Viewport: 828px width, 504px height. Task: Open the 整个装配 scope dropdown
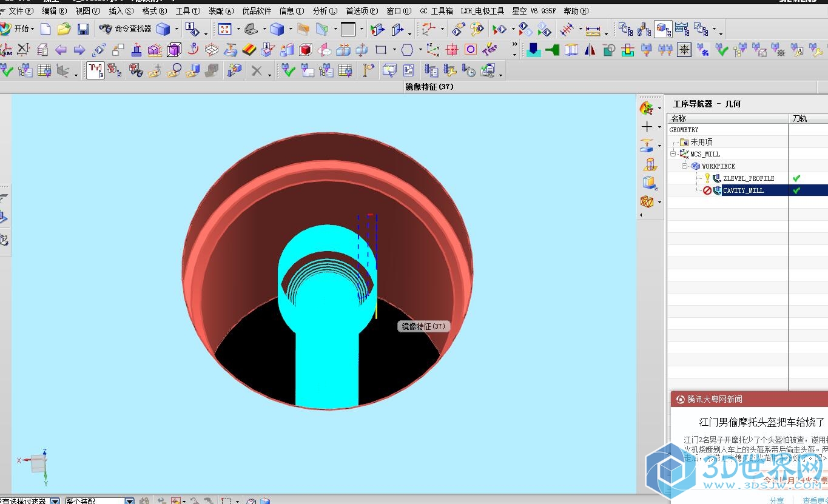129,501
